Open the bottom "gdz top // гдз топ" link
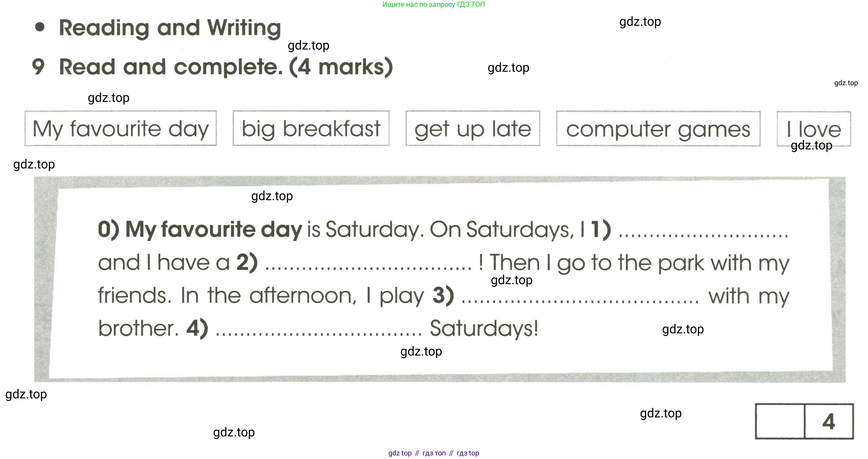The height and width of the screenshot is (459, 868). [x=434, y=453]
